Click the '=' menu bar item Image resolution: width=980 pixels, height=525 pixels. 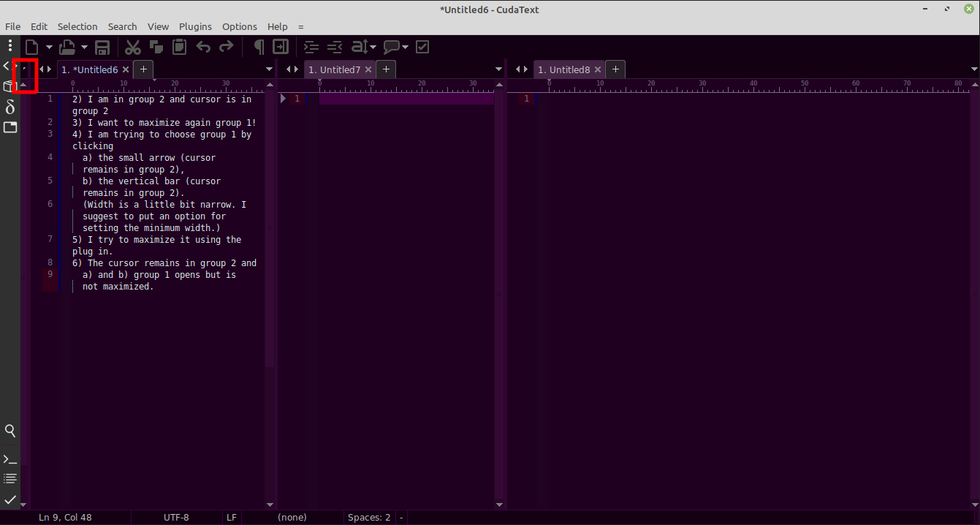coord(301,26)
